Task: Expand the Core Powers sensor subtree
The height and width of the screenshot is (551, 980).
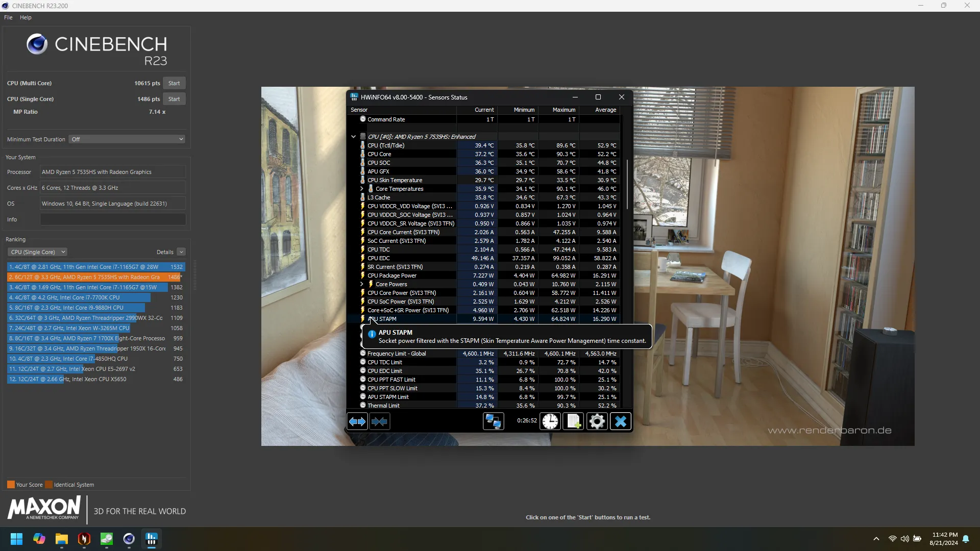Action: point(362,284)
